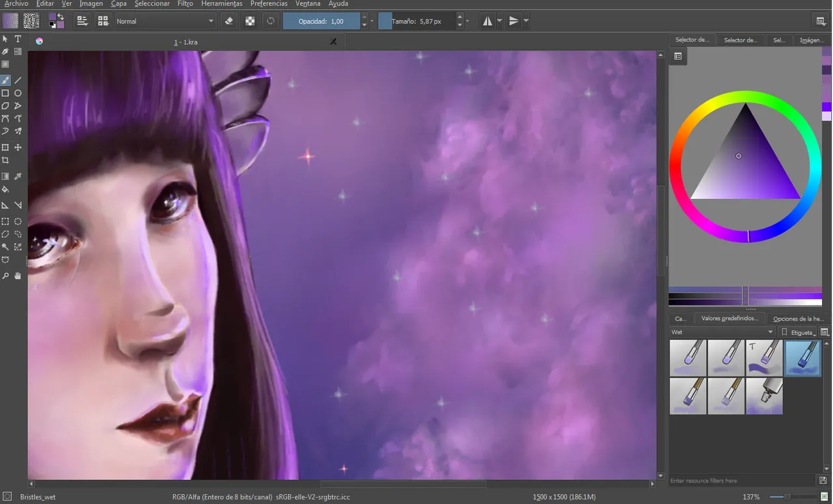Open the Ayuda menu
833x504 pixels.
(338, 4)
